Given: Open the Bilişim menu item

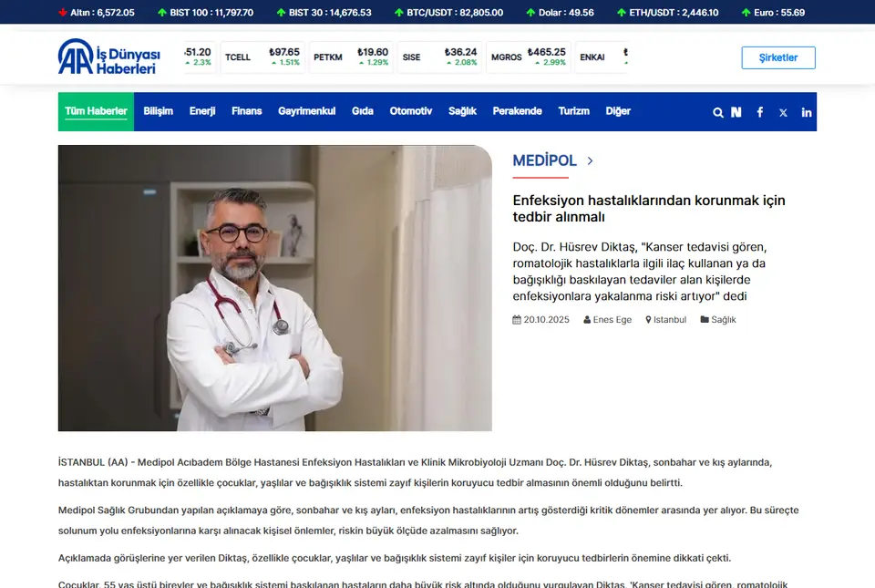Looking at the screenshot, I should [158, 111].
